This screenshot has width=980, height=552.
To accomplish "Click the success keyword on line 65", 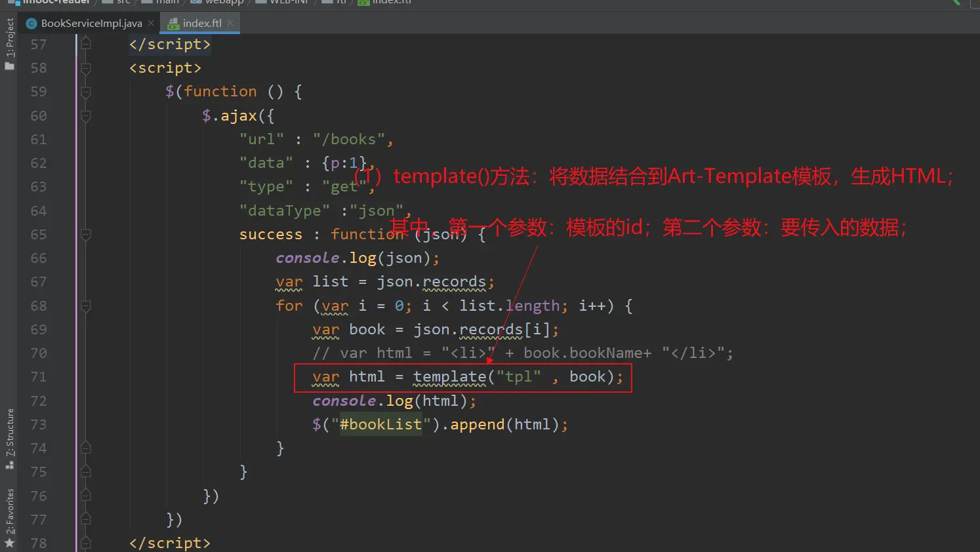I will (x=271, y=234).
